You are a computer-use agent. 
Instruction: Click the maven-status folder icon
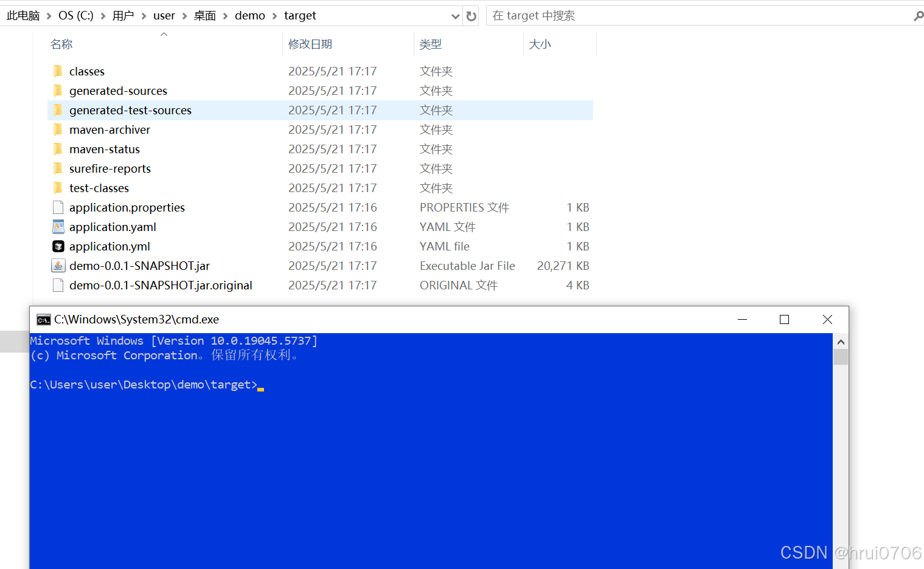click(58, 149)
